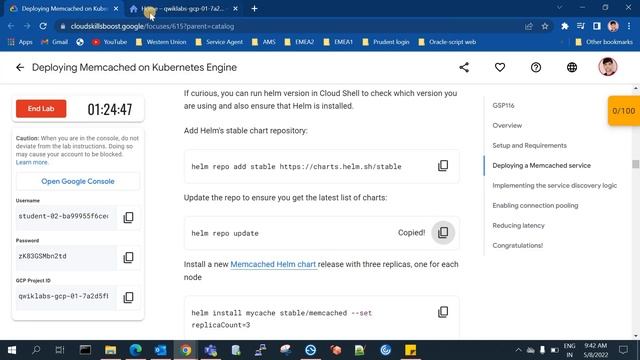Jump to Deploying a Memcached service
Image resolution: width=640 pixels, height=360 pixels.
[541, 165]
